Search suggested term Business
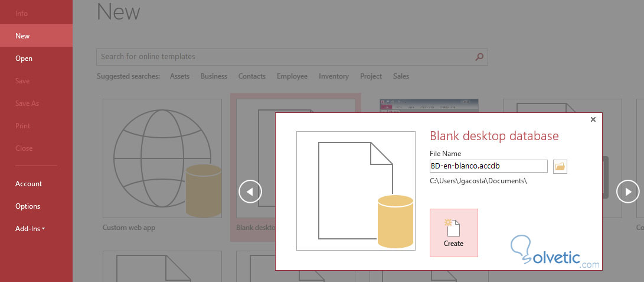The height and width of the screenshot is (282, 644). (x=214, y=76)
